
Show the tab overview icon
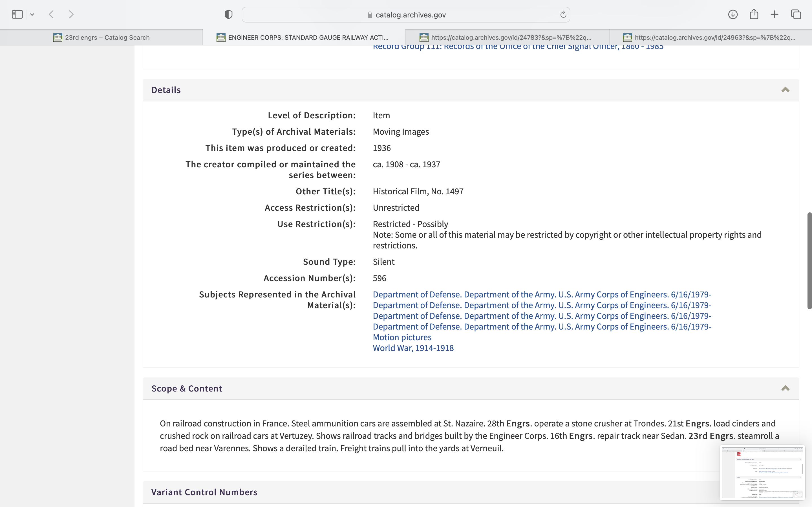[x=796, y=14]
